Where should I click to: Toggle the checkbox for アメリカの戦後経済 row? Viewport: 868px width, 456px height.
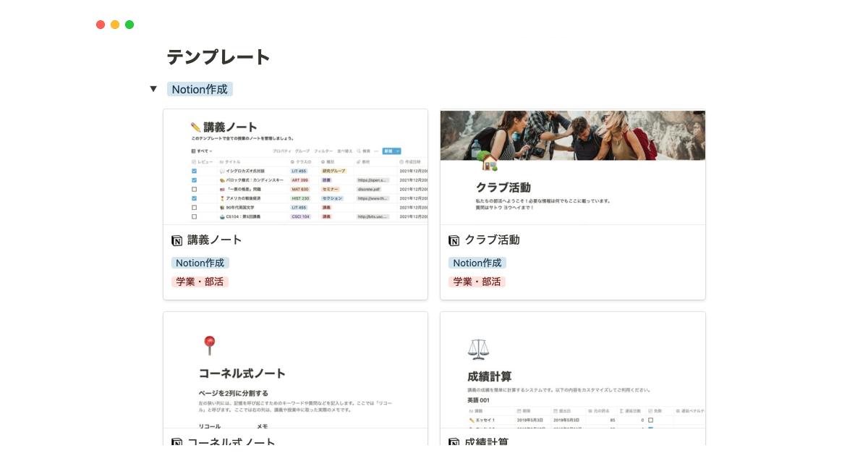[194, 198]
